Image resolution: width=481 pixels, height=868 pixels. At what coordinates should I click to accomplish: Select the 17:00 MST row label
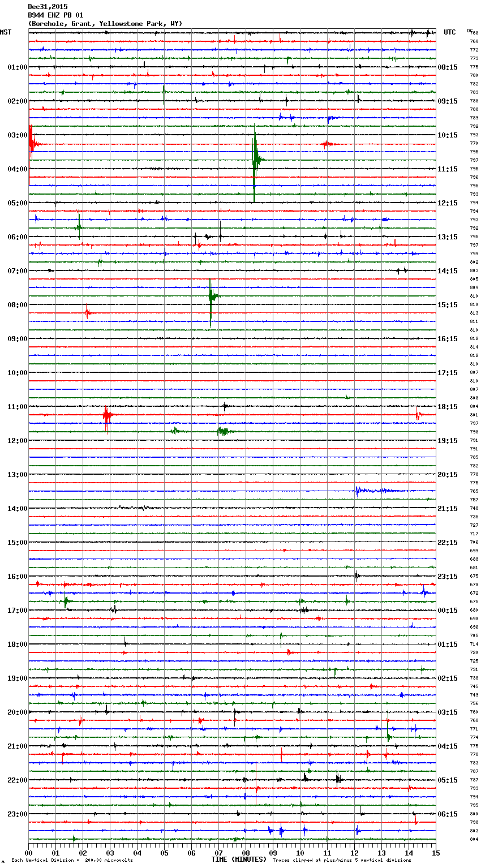(18, 611)
